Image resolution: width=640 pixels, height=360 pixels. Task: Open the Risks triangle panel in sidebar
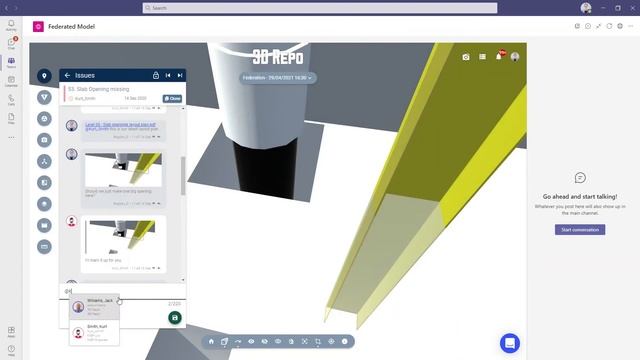point(44,97)
